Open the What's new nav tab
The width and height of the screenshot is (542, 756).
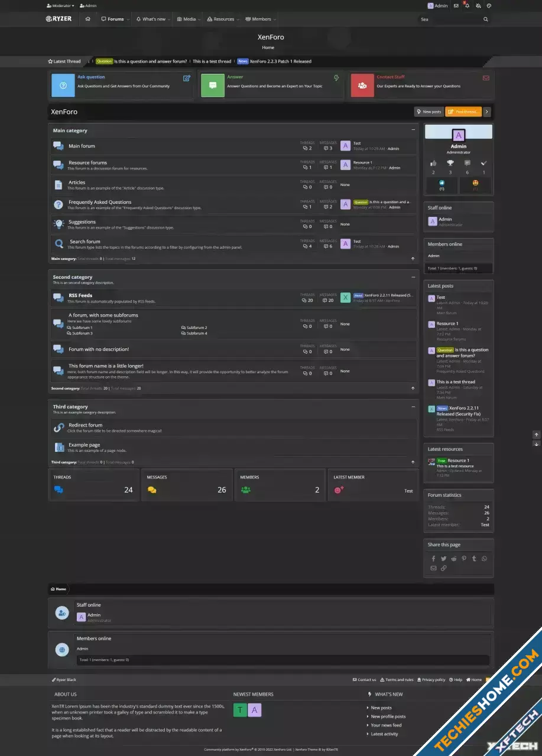151,19
